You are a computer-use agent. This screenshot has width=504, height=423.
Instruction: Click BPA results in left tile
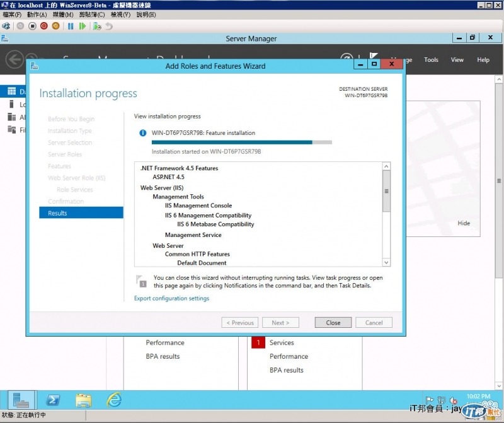coord(163,356)
